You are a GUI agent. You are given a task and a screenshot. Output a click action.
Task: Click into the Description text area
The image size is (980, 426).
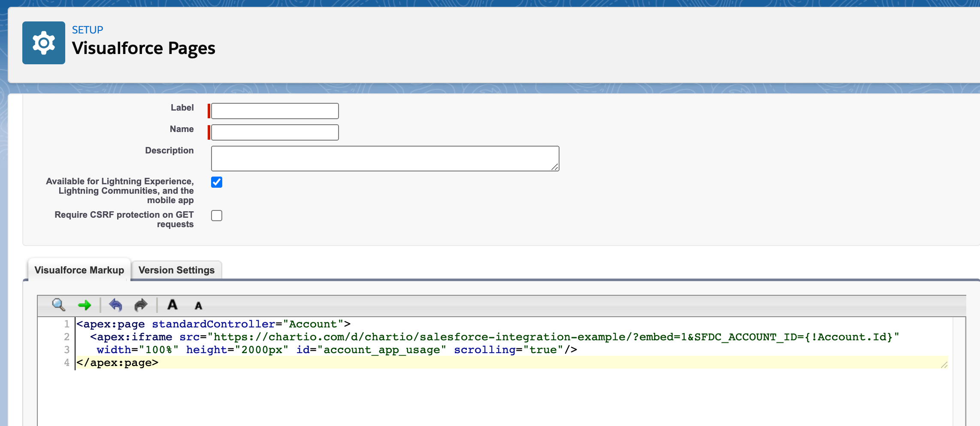385,159
